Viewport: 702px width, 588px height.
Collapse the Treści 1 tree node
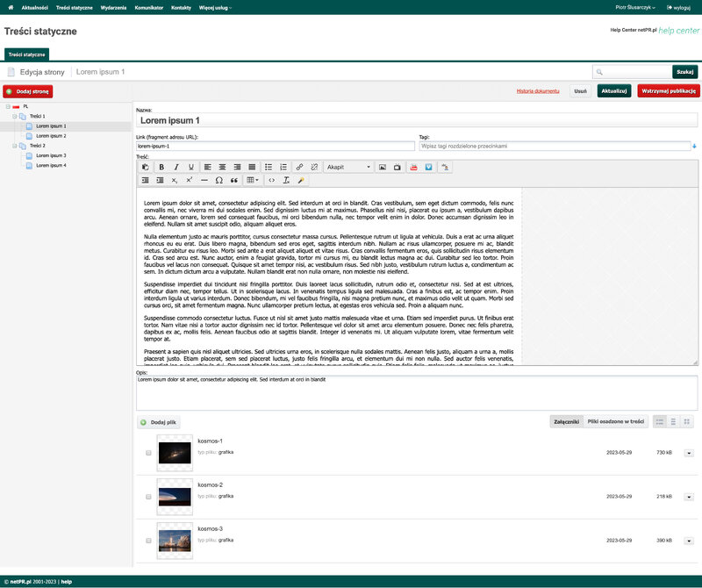15,116
